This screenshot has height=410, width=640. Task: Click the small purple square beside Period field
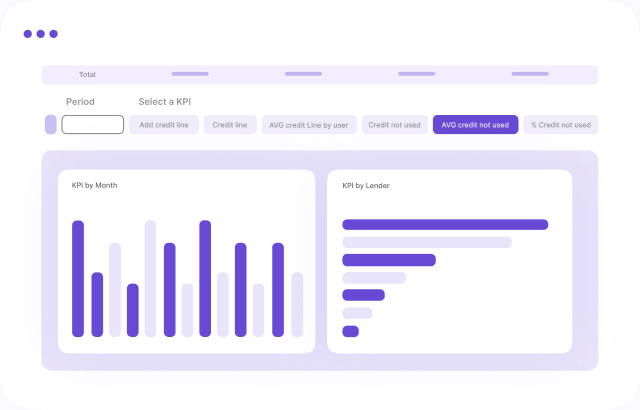pos(51,125)
